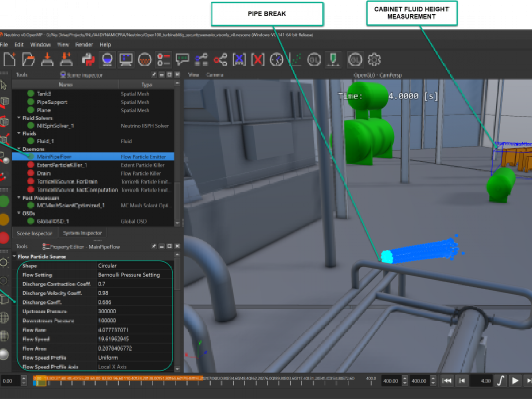Toggle the red status dot beside Drain
The width and height of the screenshot is (532, 399).
(x=31, y=173)
